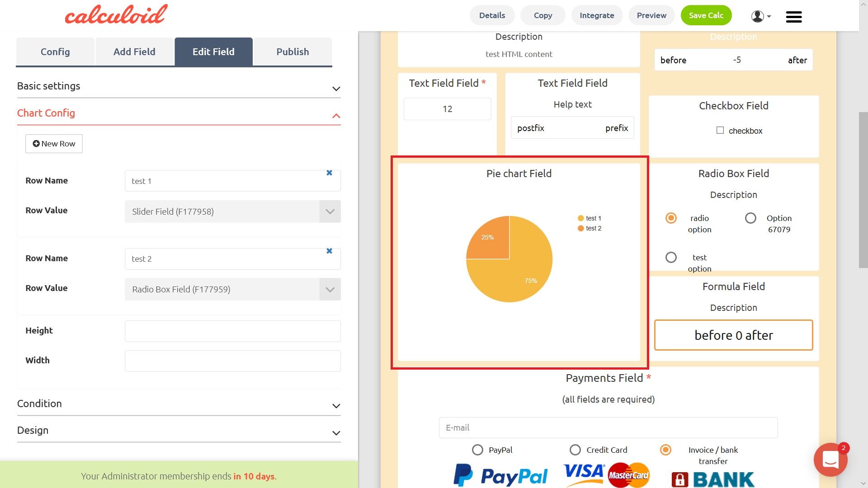868x488 pixels.
Task: Open the Publish tab
Action: point(292,52)
